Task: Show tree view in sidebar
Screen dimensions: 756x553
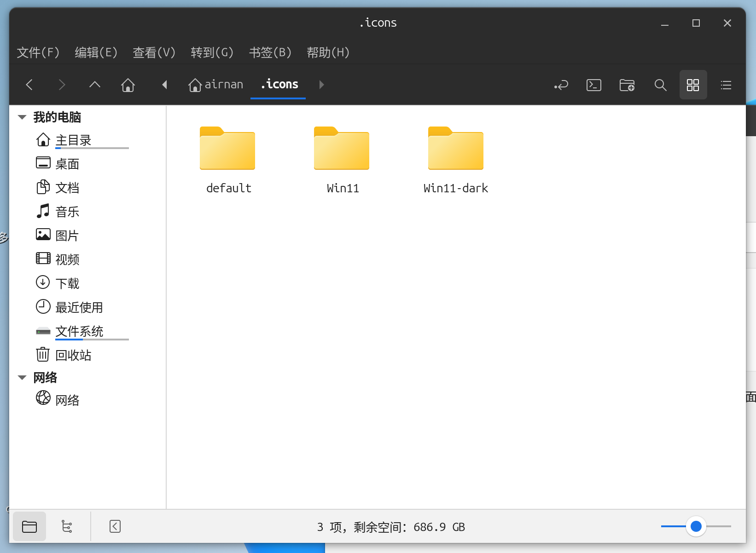Action: [67, 526]
